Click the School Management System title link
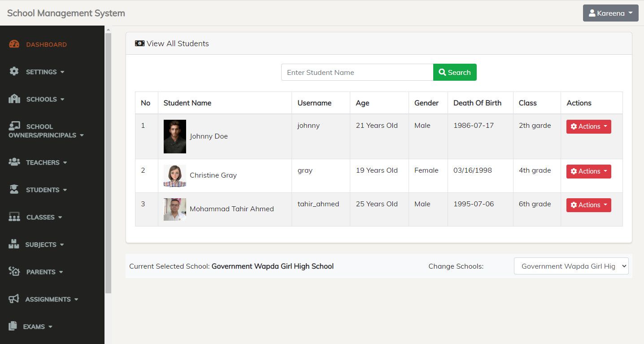The image size is (644, 344). 66,13
